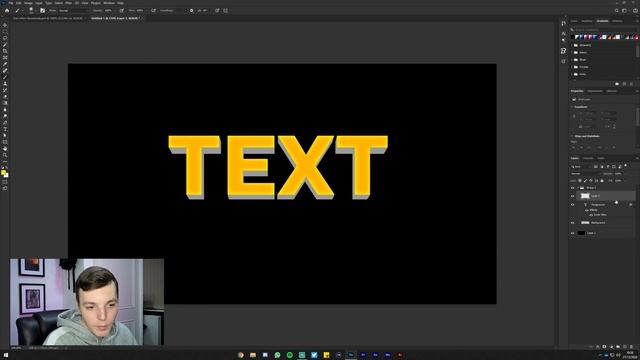Image resolution: width=640 pixels, height=360 pixels.
Task: Open the Window menu
Action: pyautogui.click(x=109, y=3)
